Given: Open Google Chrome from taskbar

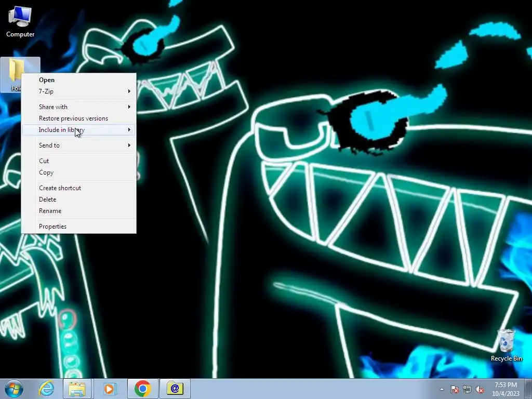Looking at the screenshot, I should 142,389.
